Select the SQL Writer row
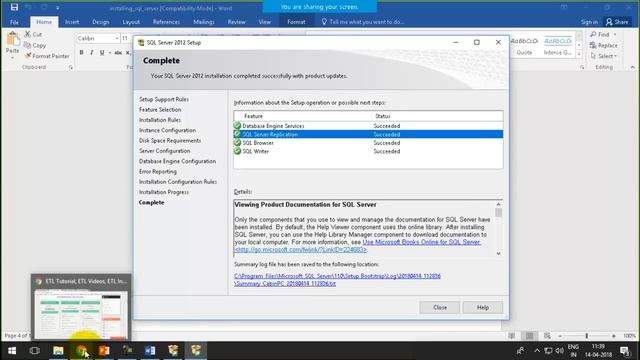The image size is (640, 360). click(x=368, y=151)
